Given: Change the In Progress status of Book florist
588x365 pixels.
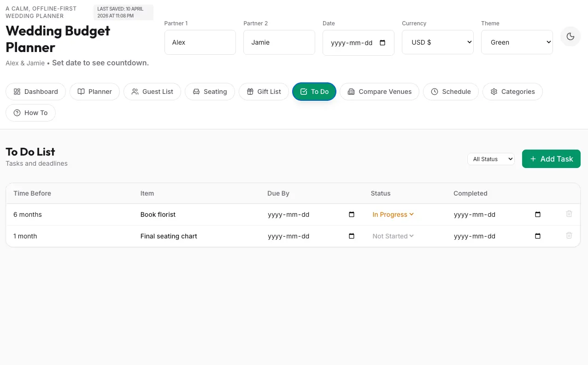Looking at the screenshot, I should [x=393, y=214].
